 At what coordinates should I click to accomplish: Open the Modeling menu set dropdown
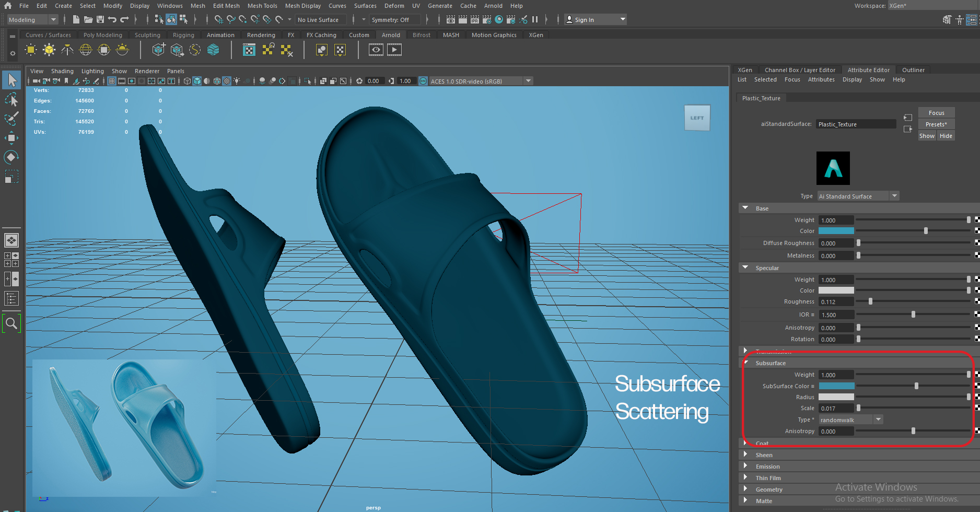tap(32, 20)
